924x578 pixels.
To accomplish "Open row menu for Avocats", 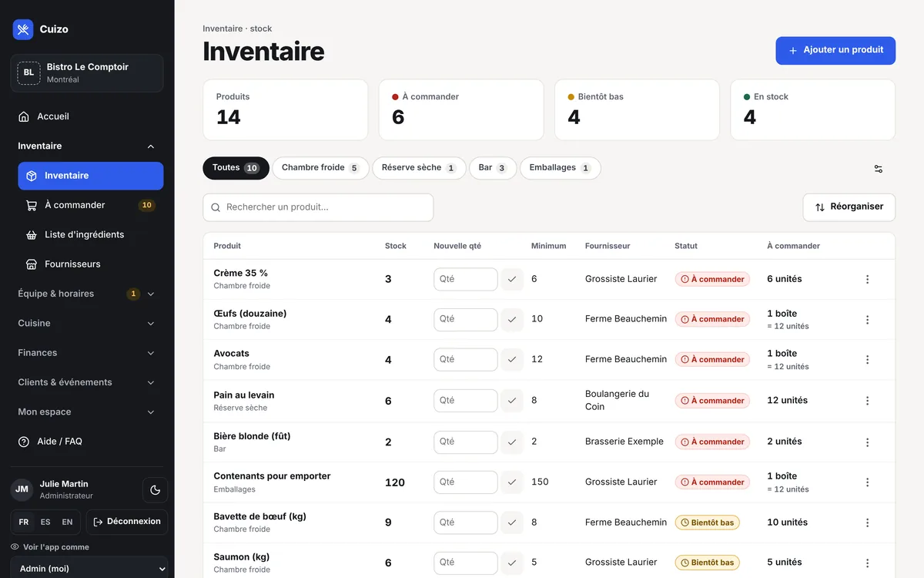I will [868, 360].
